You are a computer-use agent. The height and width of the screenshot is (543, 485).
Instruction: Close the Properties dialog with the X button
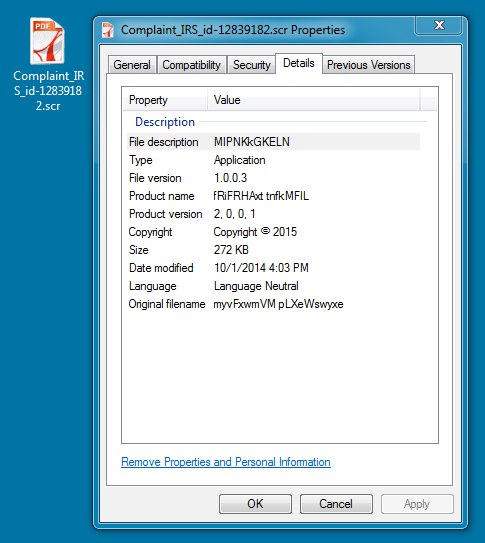(439, 25)
